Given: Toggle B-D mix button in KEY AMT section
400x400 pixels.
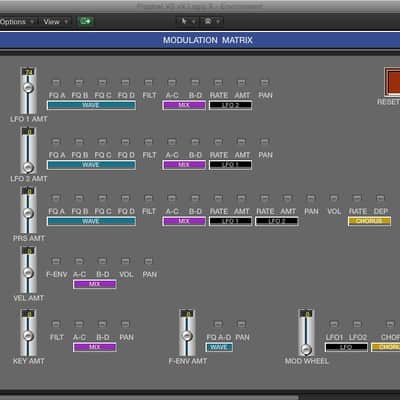Looking at the screenshot, I should pos(102,324).
